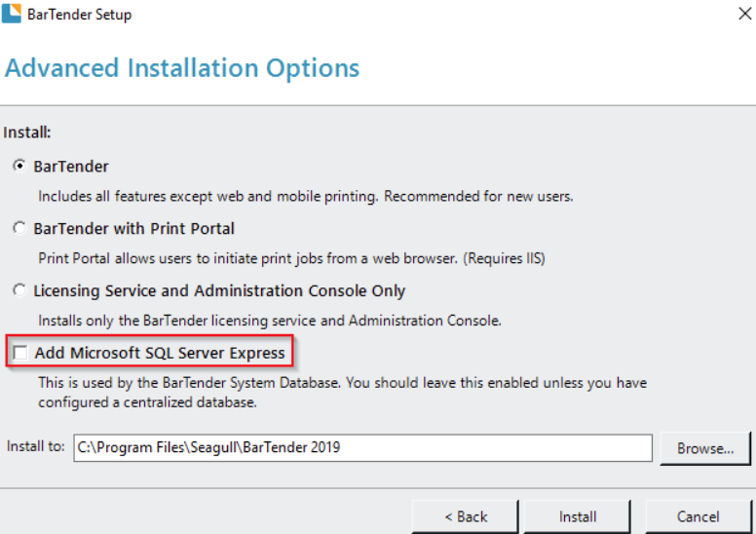Click the Install to path field

[362, 447]
